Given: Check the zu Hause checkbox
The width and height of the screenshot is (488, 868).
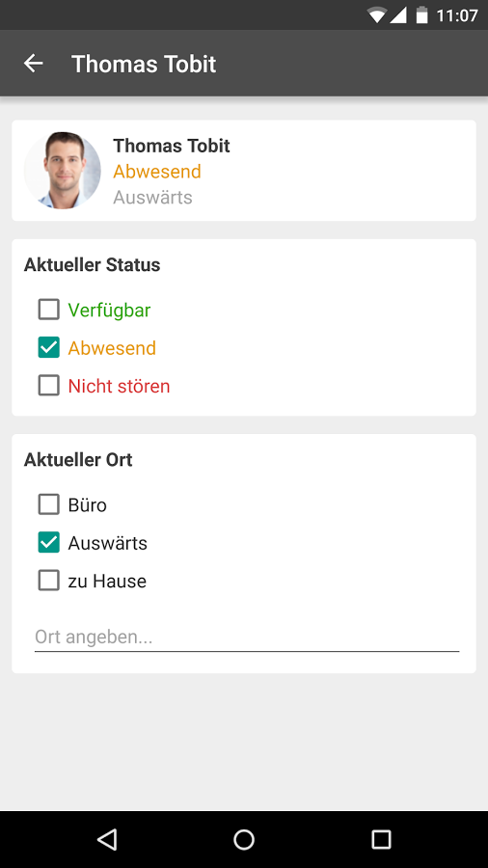Looking at the screenshot, I should point(48,581).
